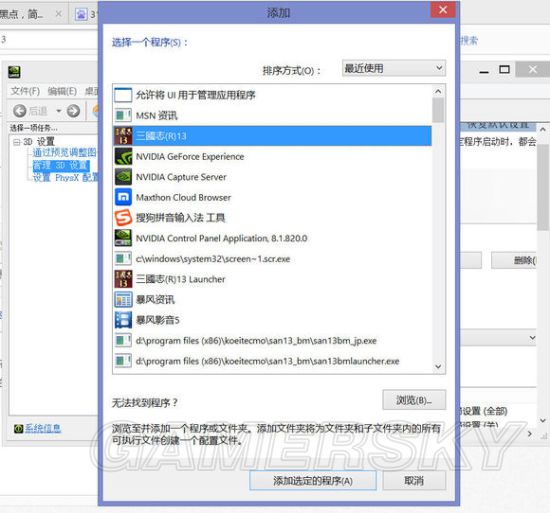Click NVIDIA Control Panel Application icon
The image size is (550, 513).
(x=123, y=238)
